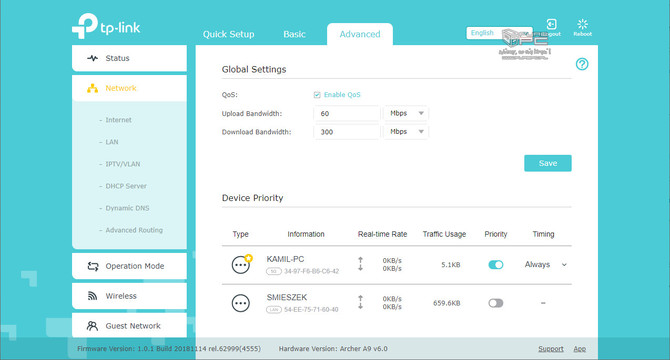Switch to the Quick Setup tab

click(229, 34)
